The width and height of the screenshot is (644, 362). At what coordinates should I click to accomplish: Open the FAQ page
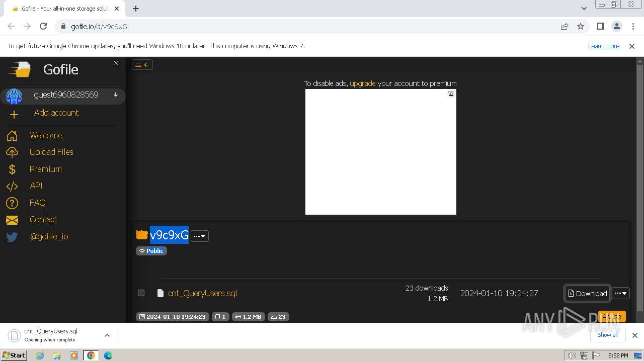38,203
